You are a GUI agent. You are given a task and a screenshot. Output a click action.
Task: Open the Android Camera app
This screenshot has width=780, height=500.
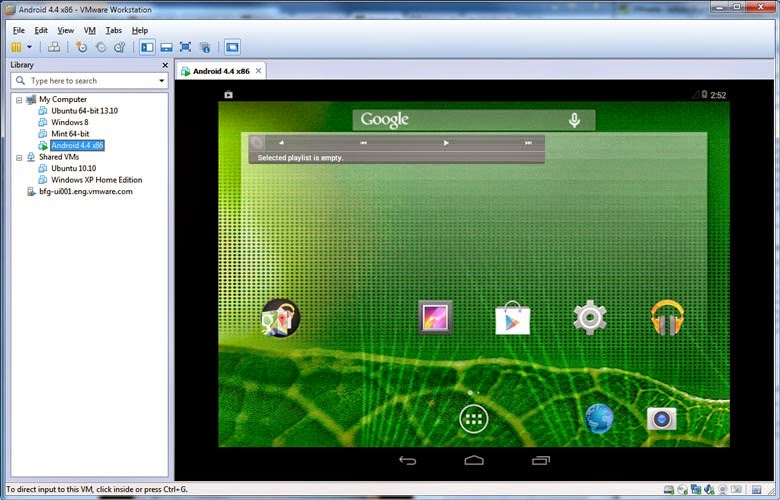coord(662,419)
